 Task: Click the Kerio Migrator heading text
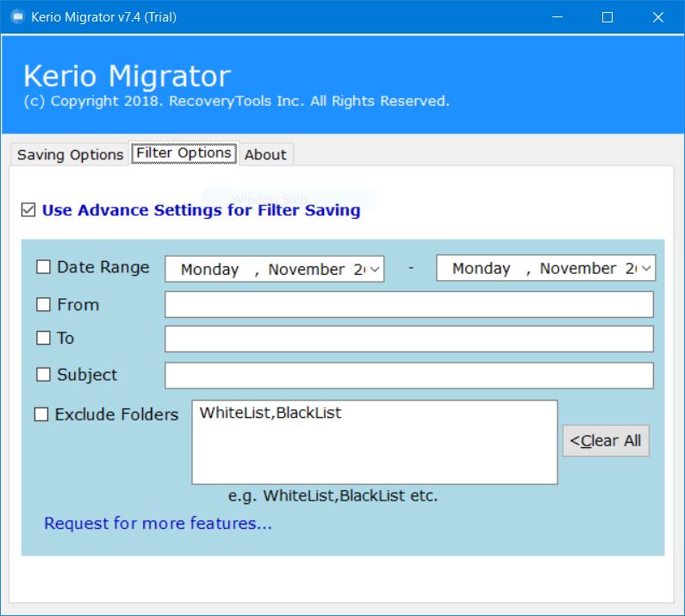click(127, 76)
